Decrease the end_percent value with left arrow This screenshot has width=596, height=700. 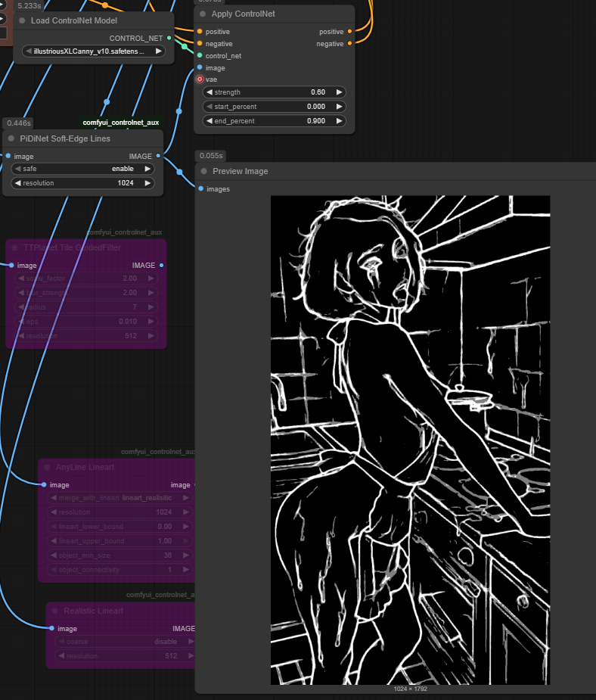(x=210, y=121)
